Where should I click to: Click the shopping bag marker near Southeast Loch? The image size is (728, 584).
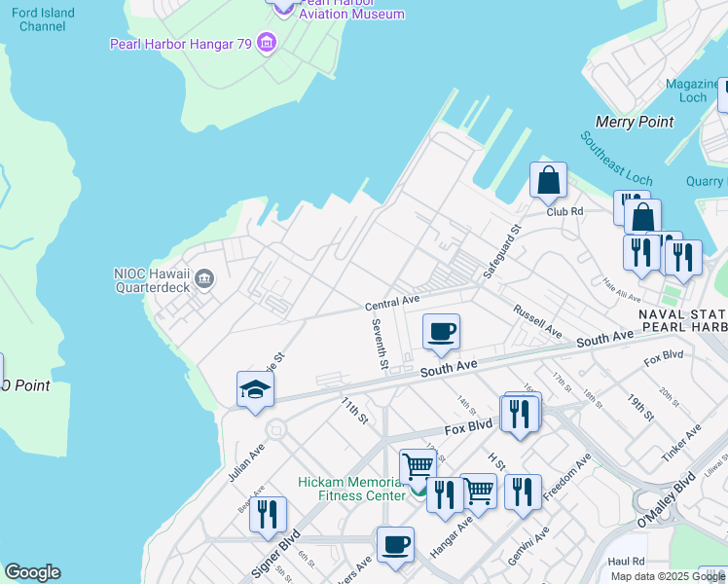click(x=643, y=218)
